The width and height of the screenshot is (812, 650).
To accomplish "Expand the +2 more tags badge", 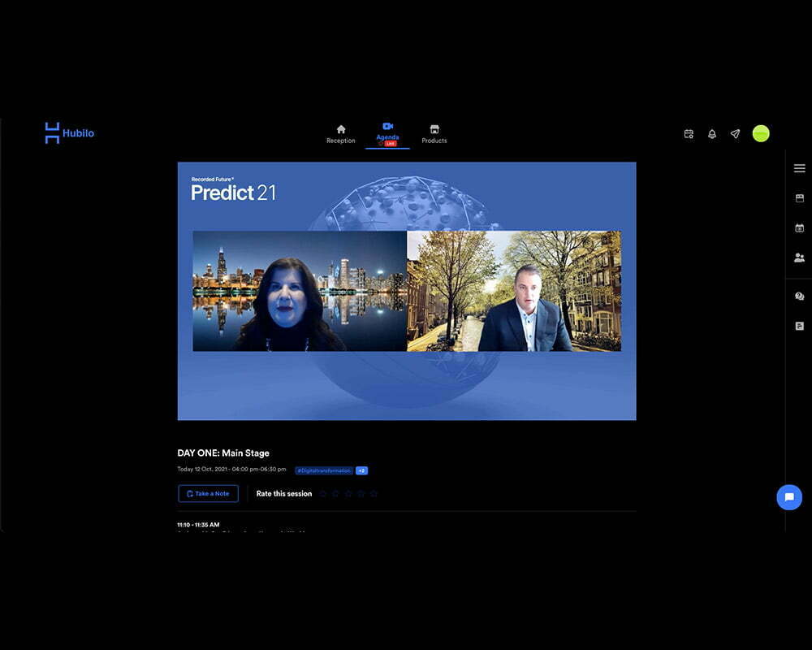I will coord(361,470).
